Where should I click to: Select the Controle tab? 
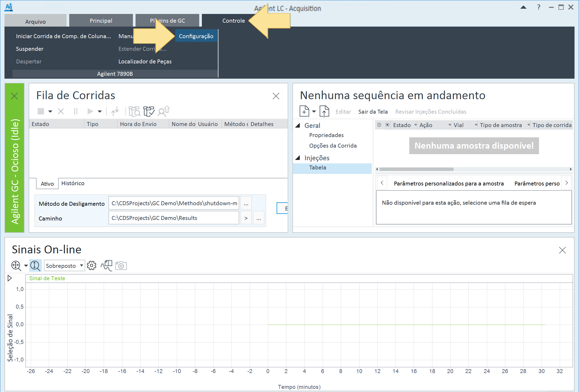234,21
